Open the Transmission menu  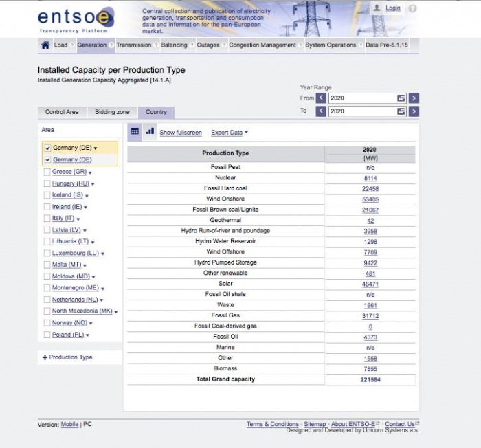[134, 45]
